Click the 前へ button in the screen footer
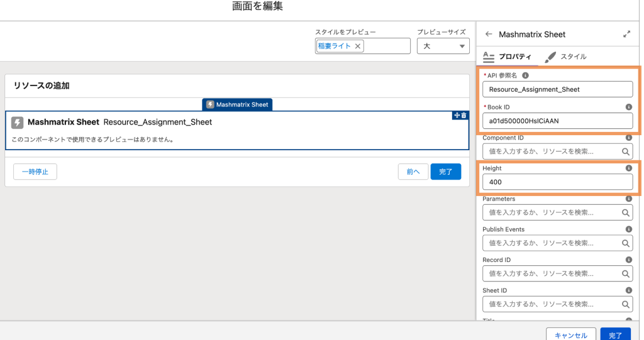644x340 pixels. (x=413, y=172)
